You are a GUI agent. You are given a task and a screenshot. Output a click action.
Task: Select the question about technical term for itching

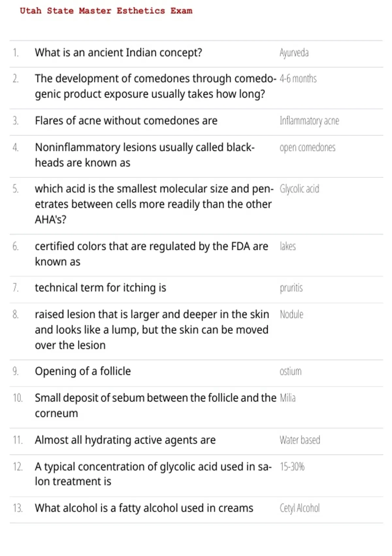(101, 288)
